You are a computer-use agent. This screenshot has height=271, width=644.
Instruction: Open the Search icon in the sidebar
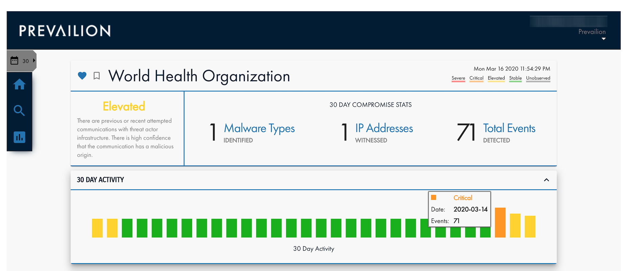tap(19, 110)
